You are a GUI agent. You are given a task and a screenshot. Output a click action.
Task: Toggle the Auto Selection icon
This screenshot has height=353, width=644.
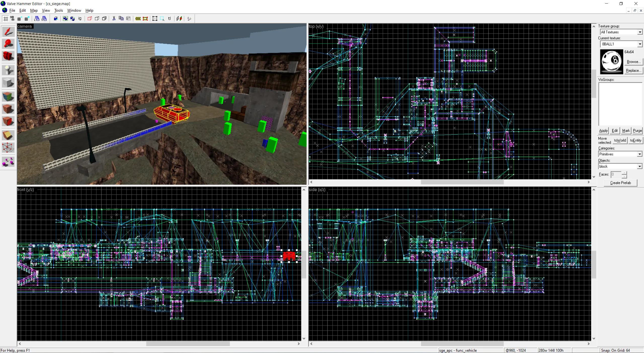[162, 19]
